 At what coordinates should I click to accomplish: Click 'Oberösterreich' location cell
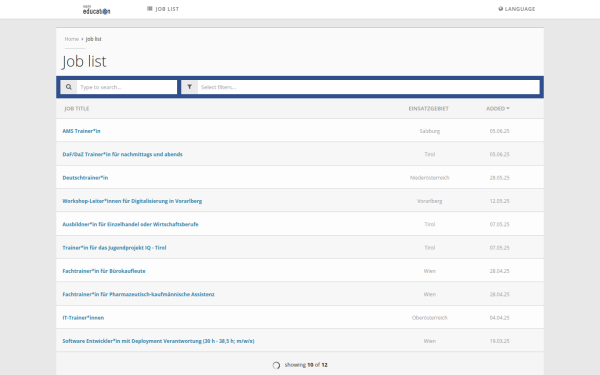point(430,318)
